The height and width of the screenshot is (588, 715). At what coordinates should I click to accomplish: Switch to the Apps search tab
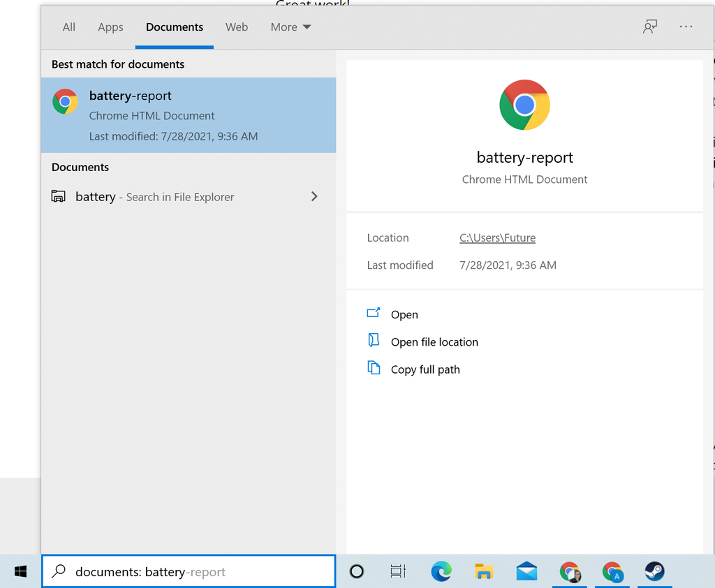point(110,27)
